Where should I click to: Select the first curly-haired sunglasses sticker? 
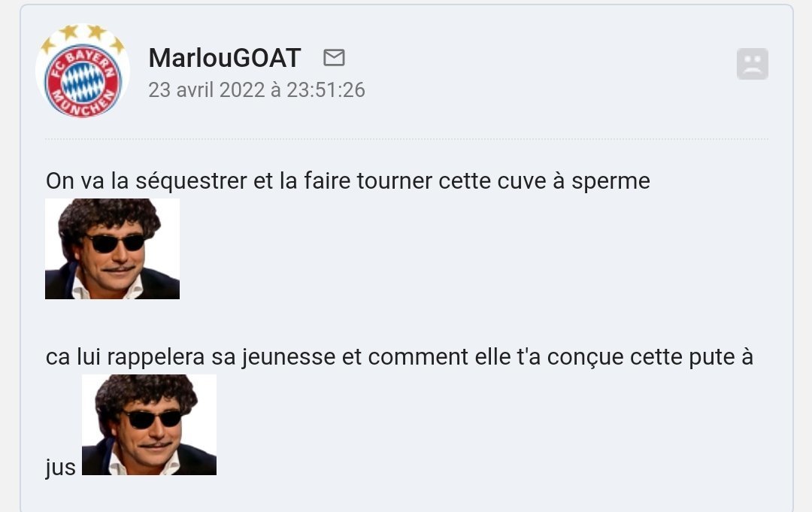[x=112, y=249]
